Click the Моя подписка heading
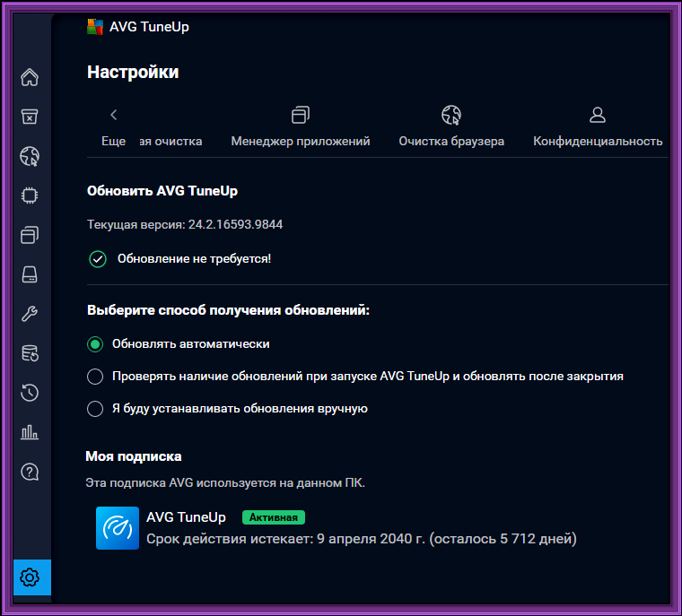 point(134,456)
